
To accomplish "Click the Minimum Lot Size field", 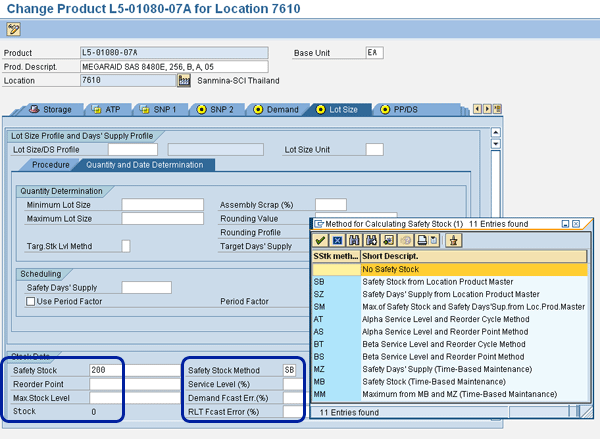I will [x=162, y=205].
